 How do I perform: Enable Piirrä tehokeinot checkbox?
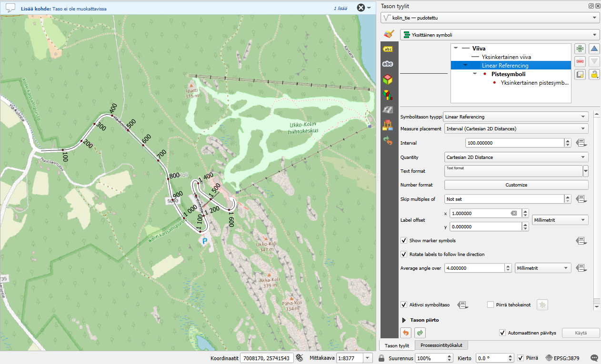[491, 305]
